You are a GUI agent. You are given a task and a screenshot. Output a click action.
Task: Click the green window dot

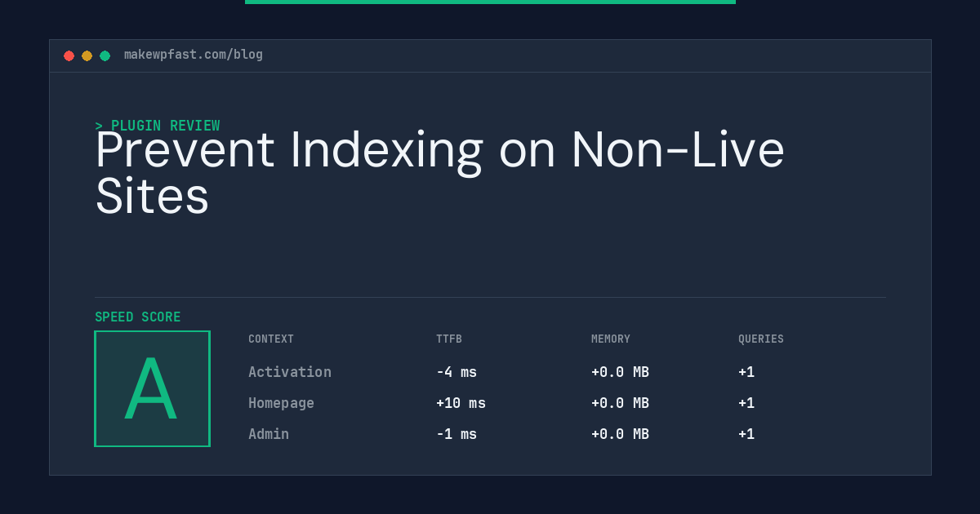coord(105,55)
